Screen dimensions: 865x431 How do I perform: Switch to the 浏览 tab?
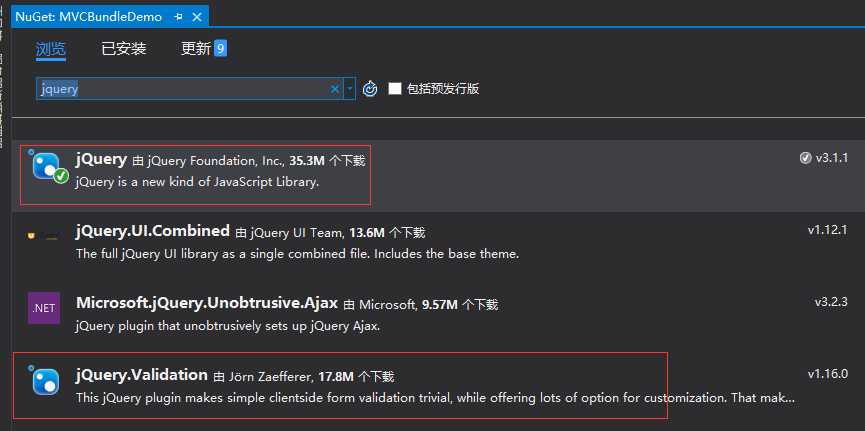tap(51, 49)
